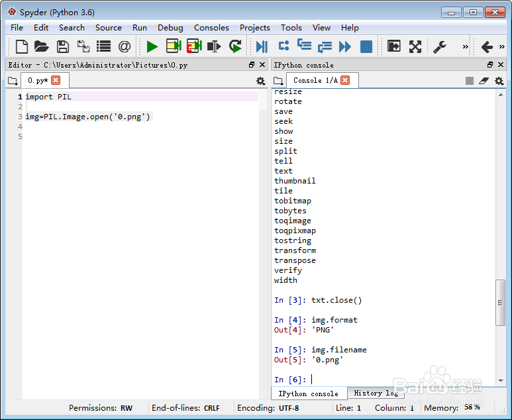This screenshot has height=420, width=512.
Task: Expand hidden toolbar items after wrench
Action: click(466, 46)
